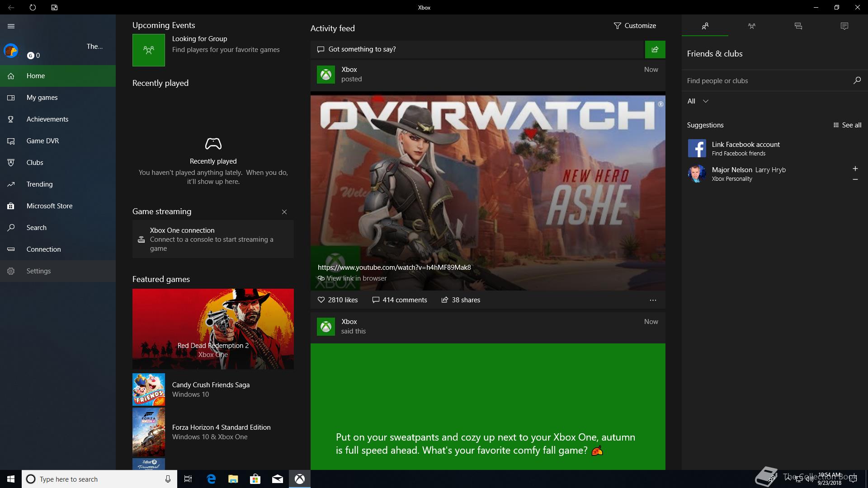Screen dimensions: 868x488
Task: Switch to the Activity alerts tab icon
Action: [844, 26]
